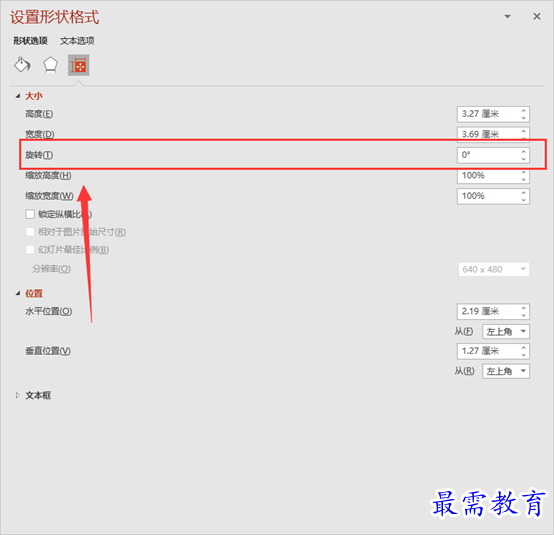The height and width of the screenshot is (535, 554).
Task: Open the 分辨率 640 x 480 dropdown
Action: [x=494, y=270]
